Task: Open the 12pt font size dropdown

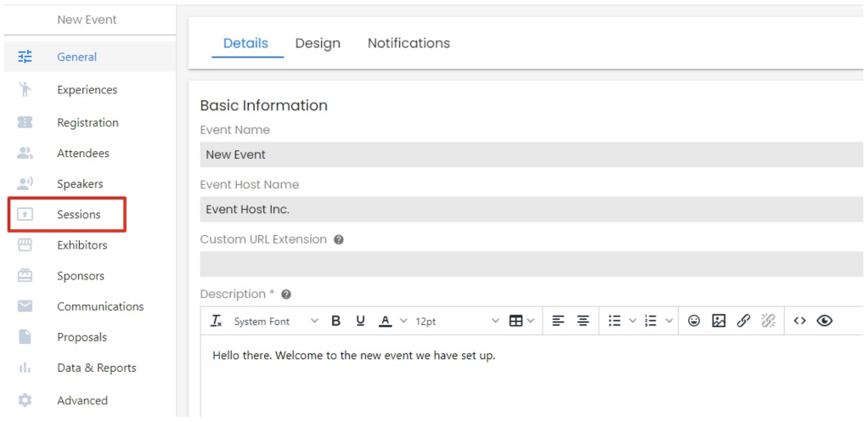Action: [457, 321]
